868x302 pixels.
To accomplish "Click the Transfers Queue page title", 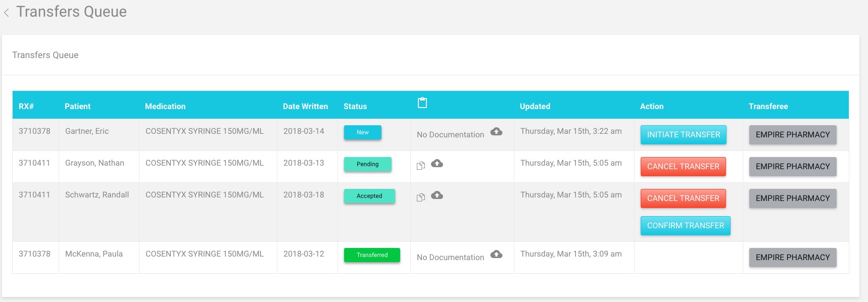I will [x=71, y=12].
